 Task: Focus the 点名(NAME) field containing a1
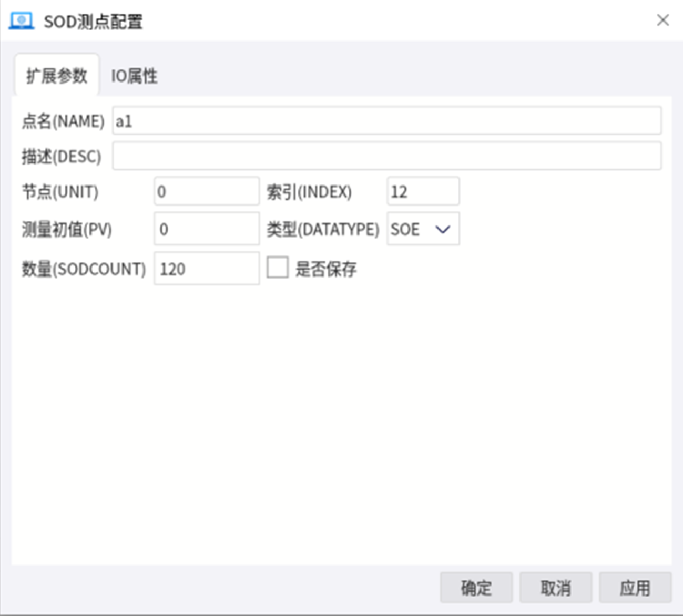coord(386,121)
